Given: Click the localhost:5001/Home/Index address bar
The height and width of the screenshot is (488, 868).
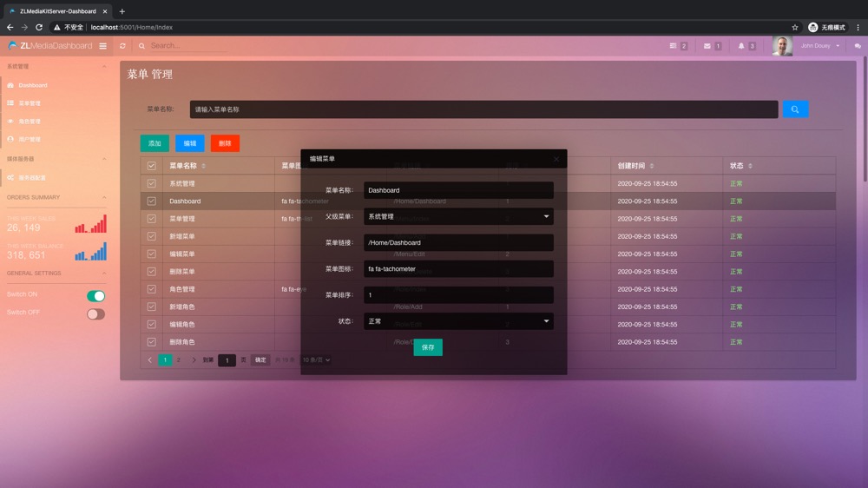Looking at the screenshot, I should coord(131,27).
